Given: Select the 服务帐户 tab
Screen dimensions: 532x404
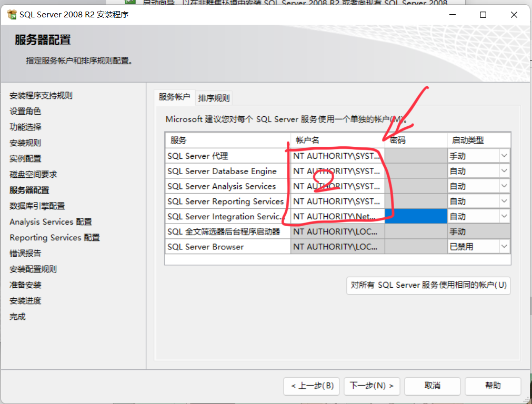Looking at the screenshot, I should tap(174, 97).
